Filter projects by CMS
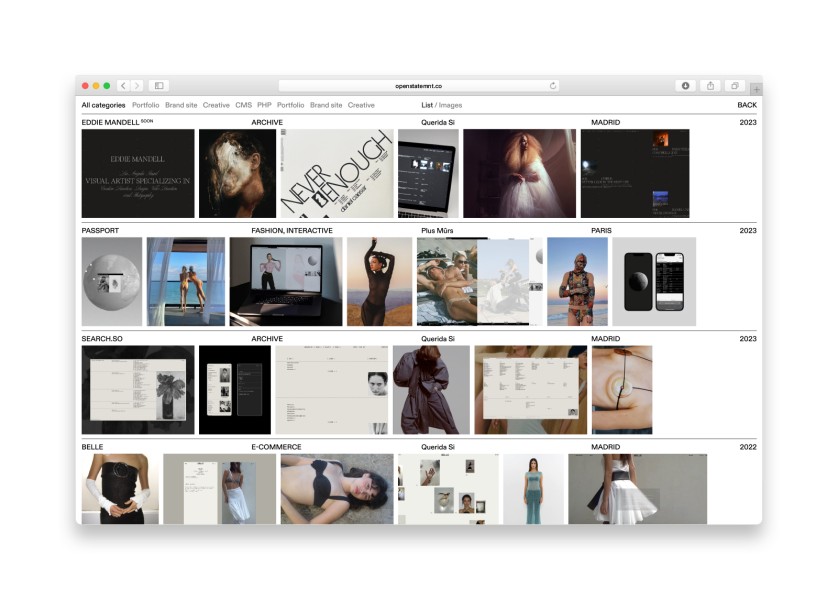The image size is (838, 600). [x=243, y=105]
